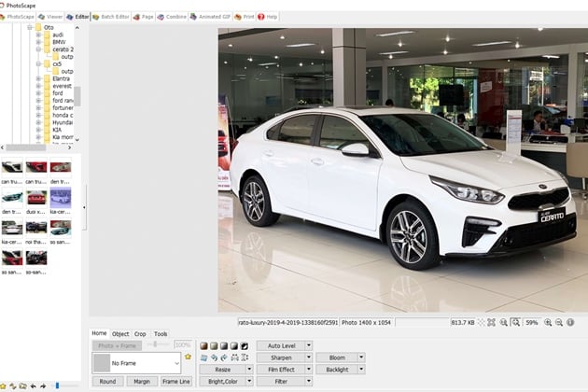Switch to the Object tab
This screenshot has width=588, height=392.
tap(120, 334)
